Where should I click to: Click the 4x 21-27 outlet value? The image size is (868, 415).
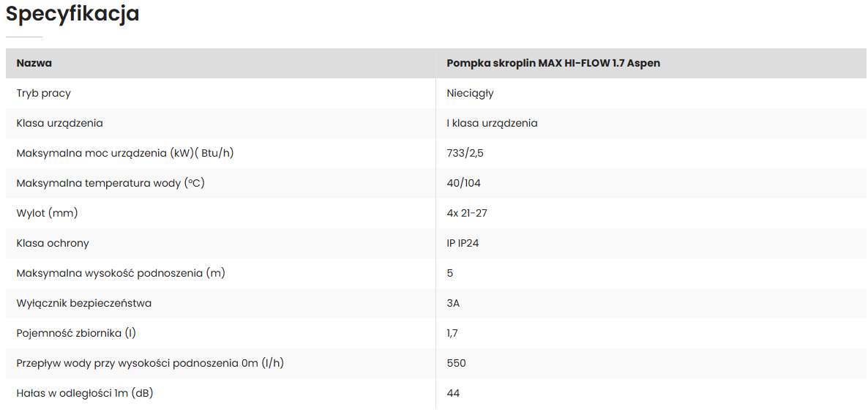[467, 213]
